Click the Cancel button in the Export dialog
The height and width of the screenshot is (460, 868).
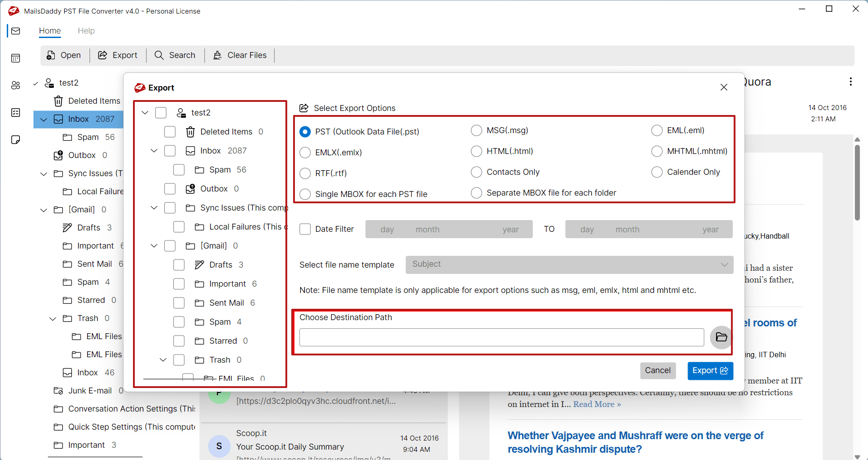click(x=658, y=370)
